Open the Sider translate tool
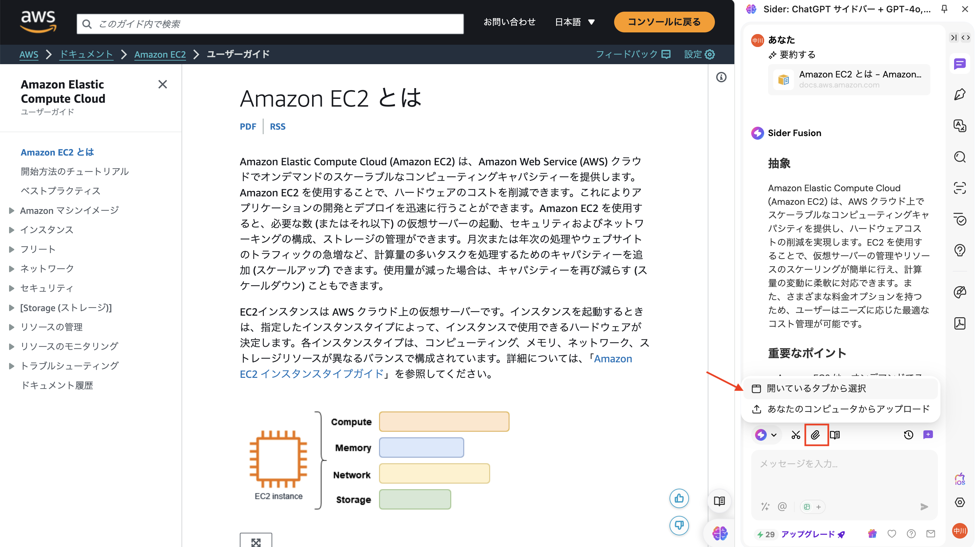Screen dimensions: 980x547 coord(960,125)
